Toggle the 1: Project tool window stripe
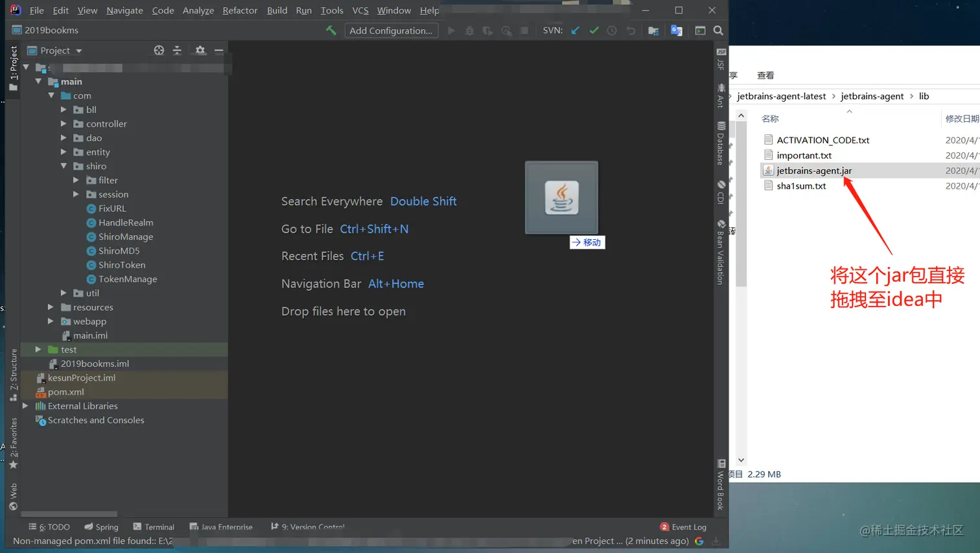Screen dimensions: 980x553 pos(14,68)
